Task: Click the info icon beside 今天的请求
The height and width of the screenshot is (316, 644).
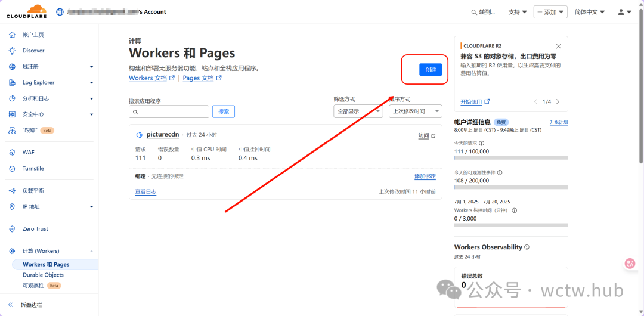Action: 482,143
